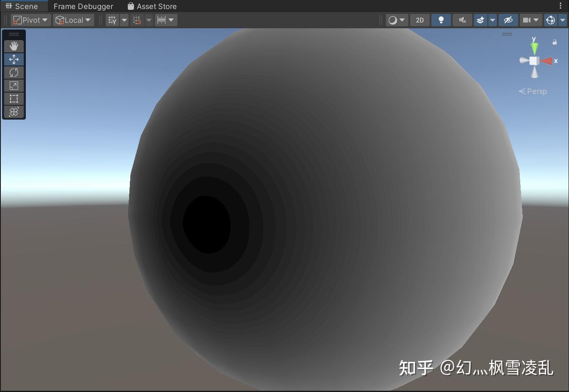
Task: Select the Hand view tool
Action: click(14, 46)
